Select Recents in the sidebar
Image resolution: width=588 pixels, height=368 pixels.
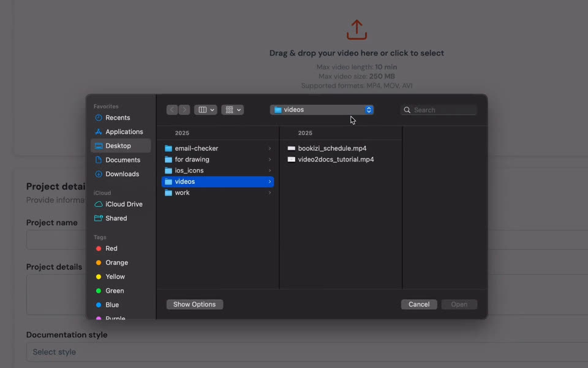[x=121, y=118]
